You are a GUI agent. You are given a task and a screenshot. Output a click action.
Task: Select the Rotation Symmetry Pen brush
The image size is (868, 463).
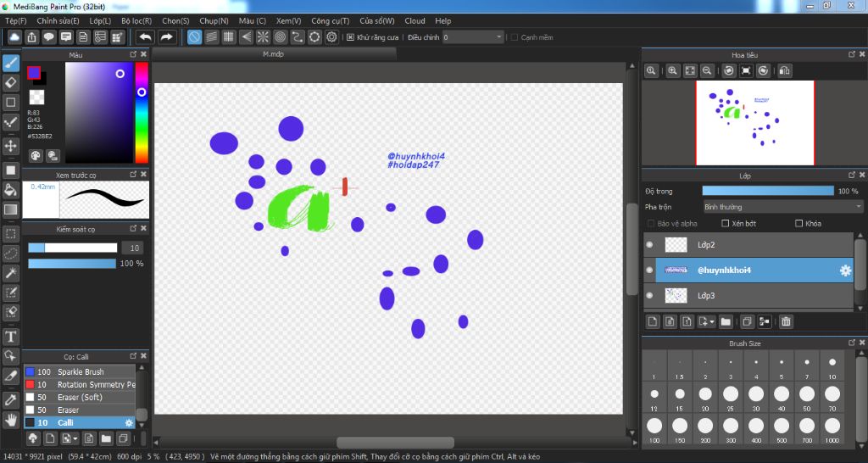pyautogui.click(x=79, y=384)
